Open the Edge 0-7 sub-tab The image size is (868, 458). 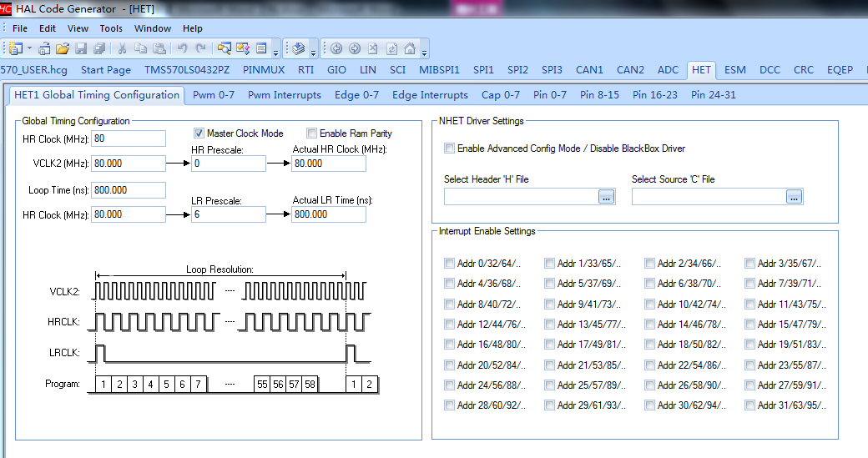356,94
